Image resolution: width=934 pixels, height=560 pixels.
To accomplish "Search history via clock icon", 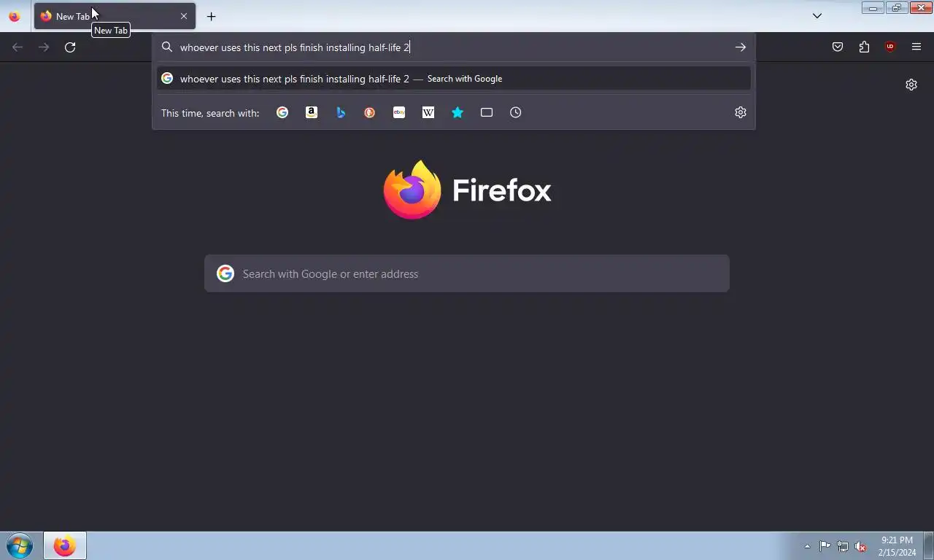I will pyautogui.click(x=516, y=112).
